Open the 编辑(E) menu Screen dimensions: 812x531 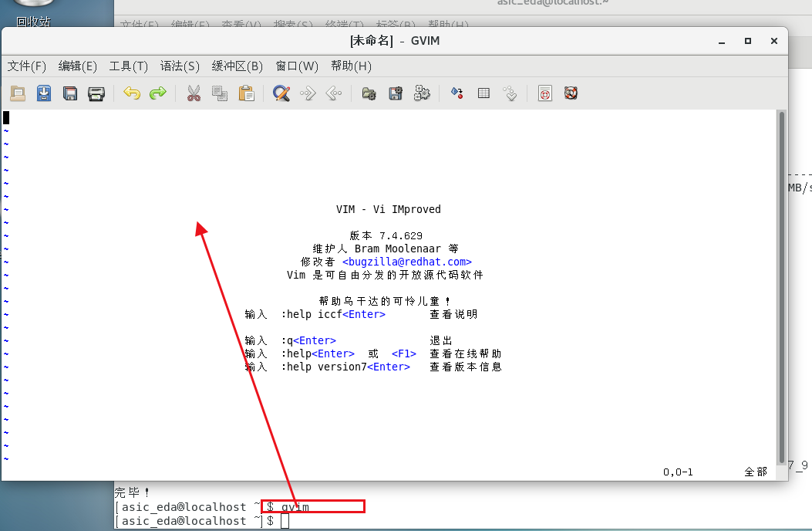point(77,66)
